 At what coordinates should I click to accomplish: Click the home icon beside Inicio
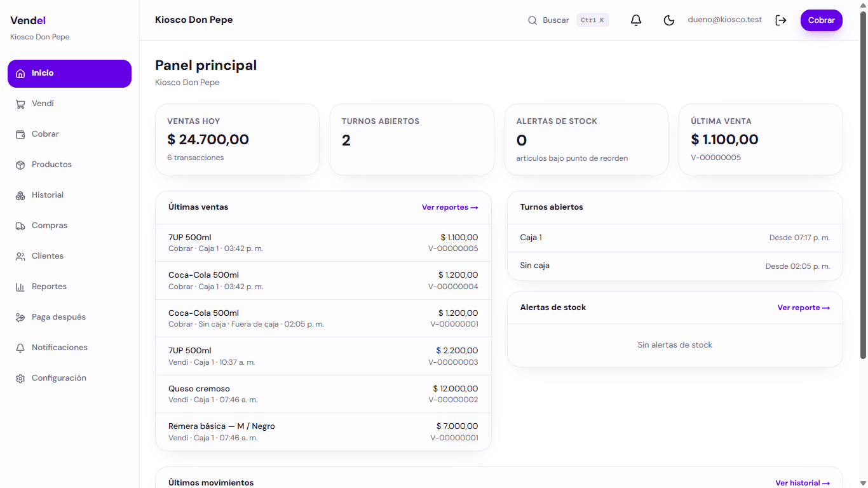point(20,73)
